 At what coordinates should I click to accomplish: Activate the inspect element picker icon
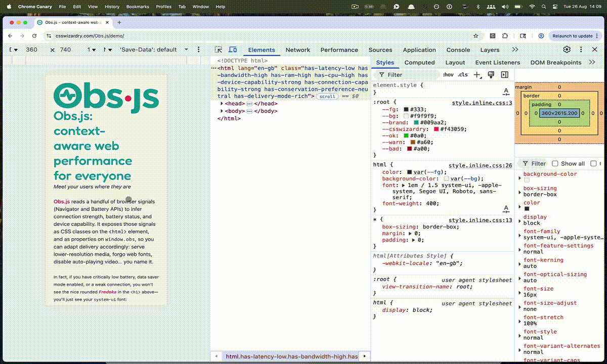coord(219,50)
